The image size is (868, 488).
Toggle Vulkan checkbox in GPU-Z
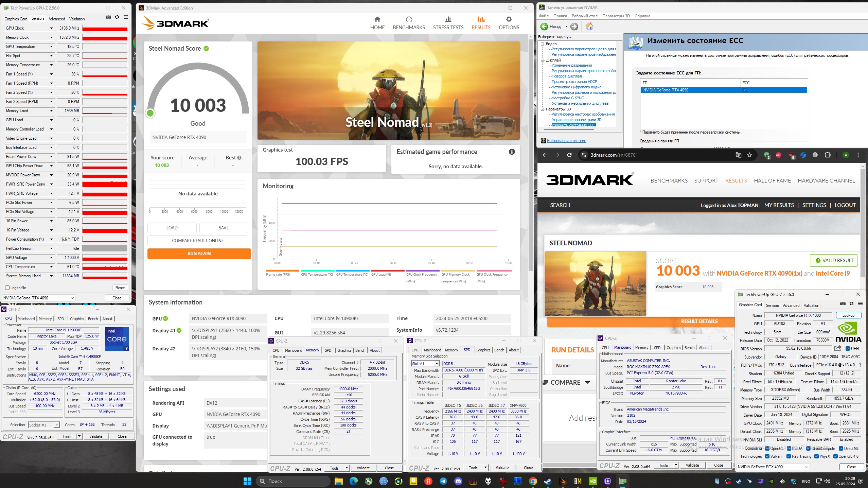coord(767,456)
